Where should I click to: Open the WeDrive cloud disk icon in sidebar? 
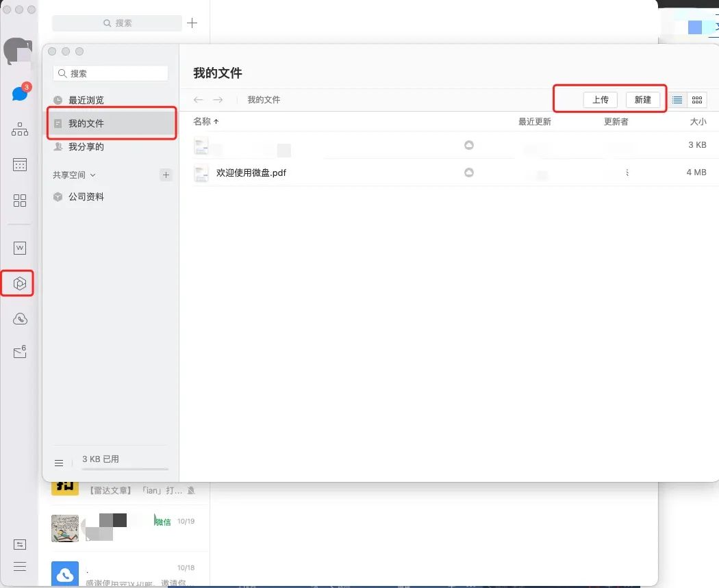[18, 283]
